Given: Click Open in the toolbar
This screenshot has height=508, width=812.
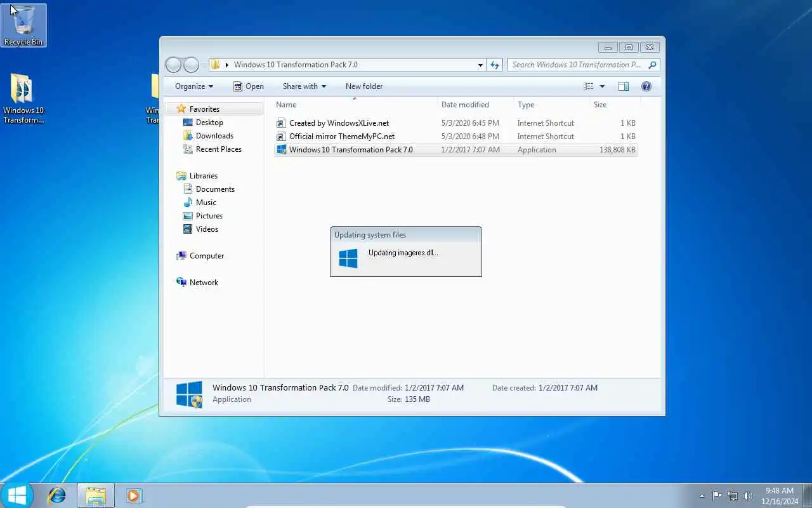Looking at the screenshot, I should click(249, 86).
